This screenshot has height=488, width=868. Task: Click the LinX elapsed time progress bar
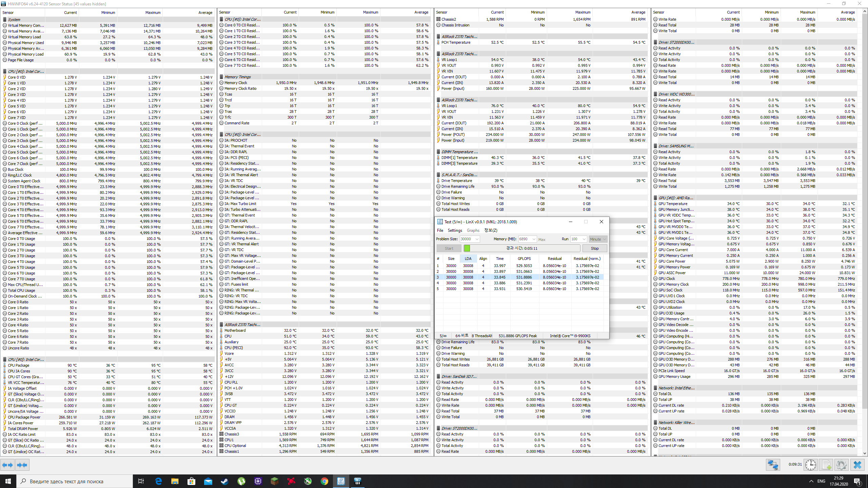click(x=521, y=248)
